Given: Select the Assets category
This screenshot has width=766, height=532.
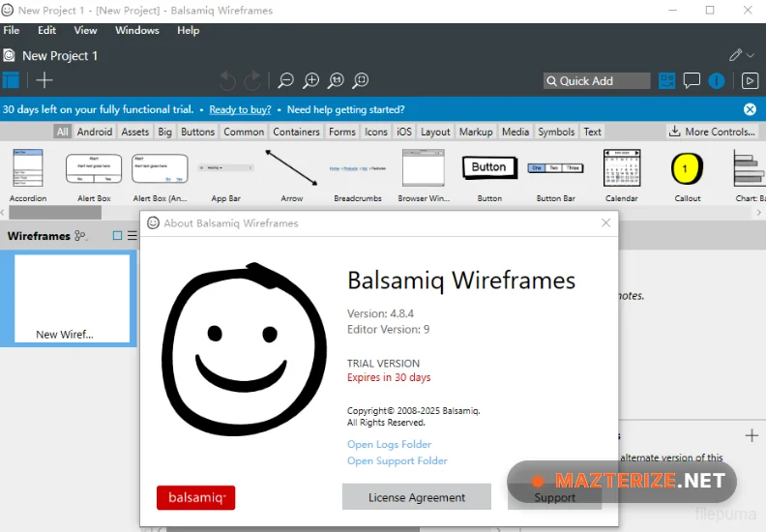Looking at the screenshot, I should [x=135, y=132].
